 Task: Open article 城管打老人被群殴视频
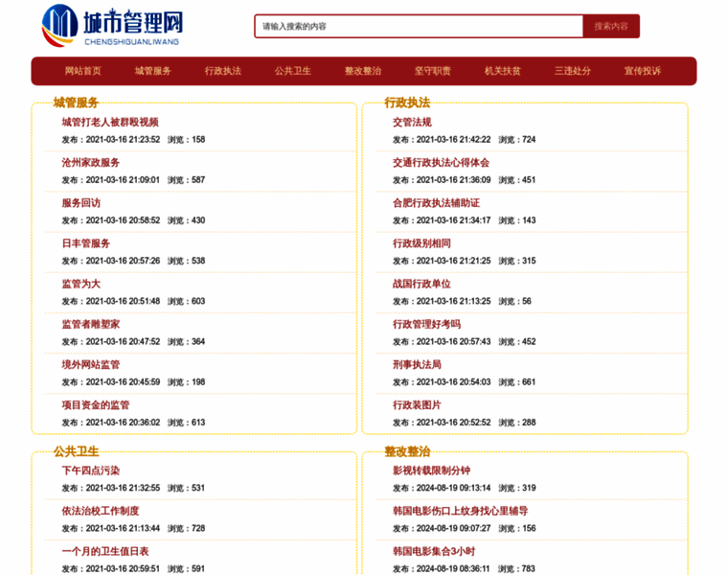110,122
